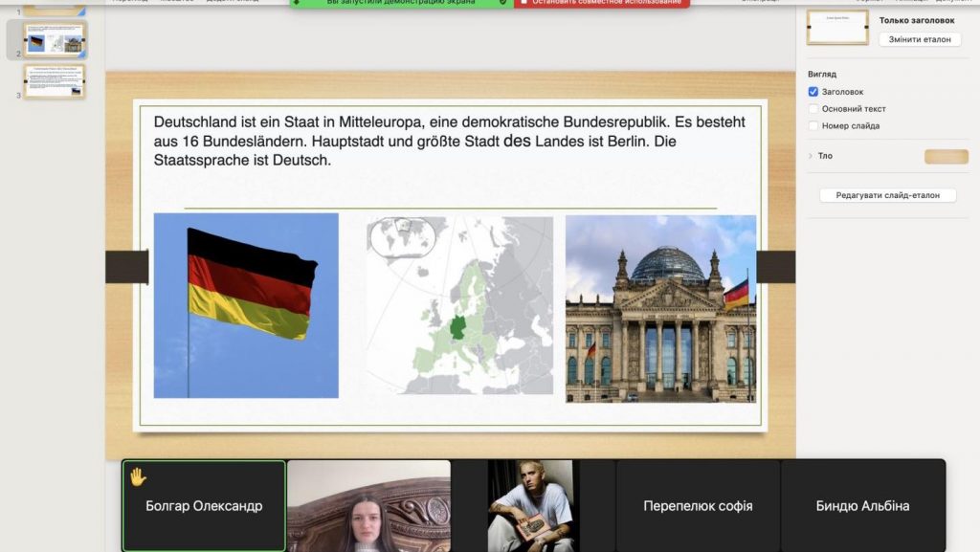Select the 'Биндю Альбіна' participant tile

(x=862, y=506)
